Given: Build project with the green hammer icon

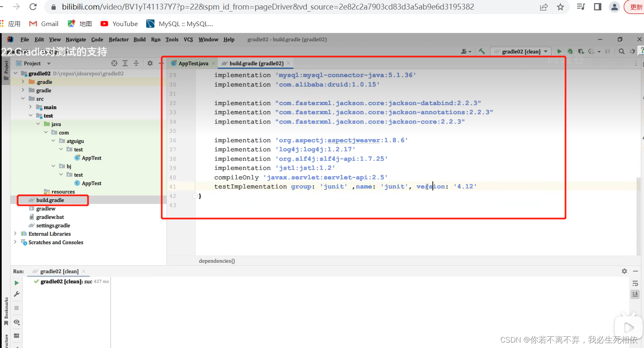Looking at the screenshot, I should click(x=482, y=51).
